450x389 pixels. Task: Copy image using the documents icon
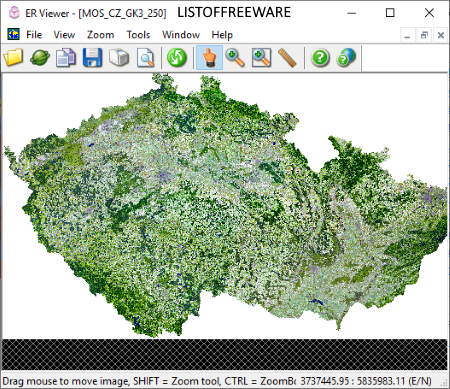tap(66, 58)
